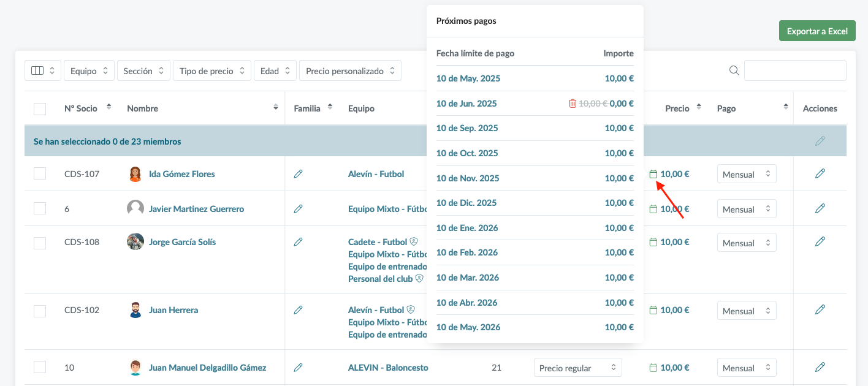Viewport: 868px width, 386px height.
Task: Open the Mensual payment dropdown for Jorge García Solís
Action: coord(746,243)
